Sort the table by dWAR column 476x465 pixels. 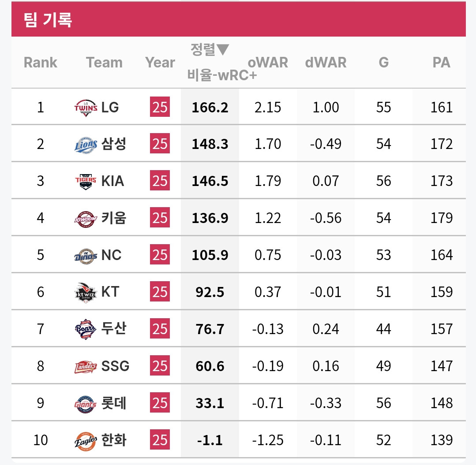326,63
